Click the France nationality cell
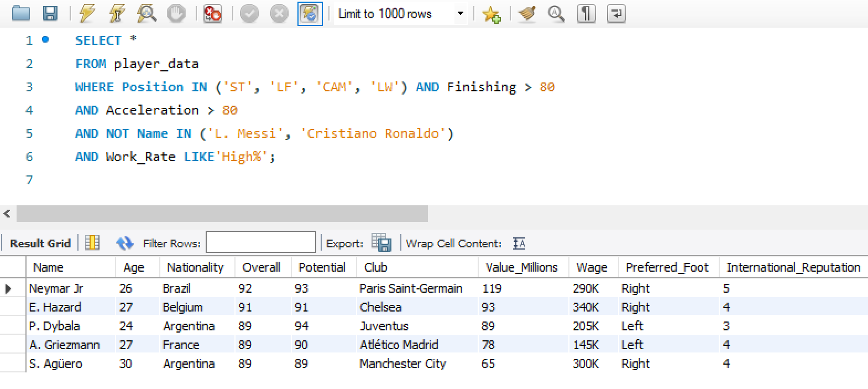 pos(197,345)
